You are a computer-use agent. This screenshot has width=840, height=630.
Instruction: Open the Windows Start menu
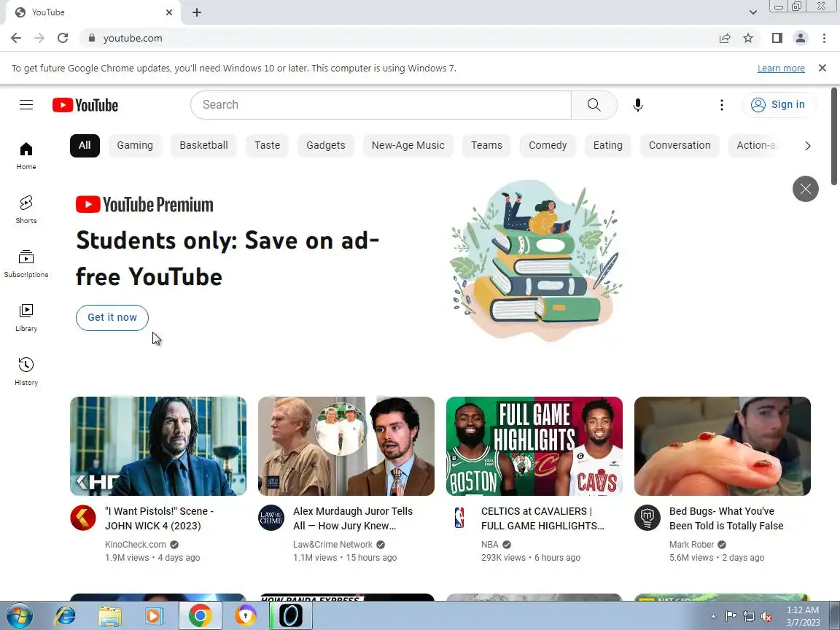pos(19,616)
